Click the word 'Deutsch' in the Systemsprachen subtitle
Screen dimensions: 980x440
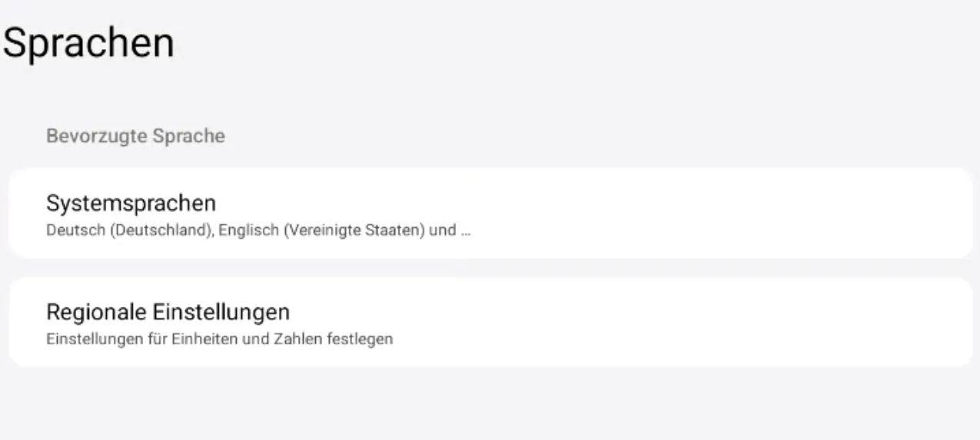click(75, 230)
